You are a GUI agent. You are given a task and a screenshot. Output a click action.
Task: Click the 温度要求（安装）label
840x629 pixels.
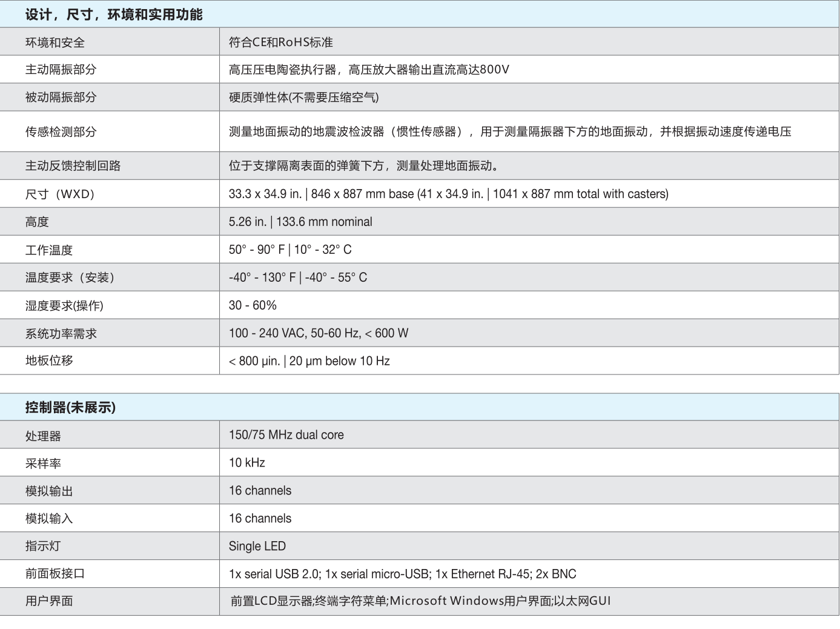pos(70,278)
